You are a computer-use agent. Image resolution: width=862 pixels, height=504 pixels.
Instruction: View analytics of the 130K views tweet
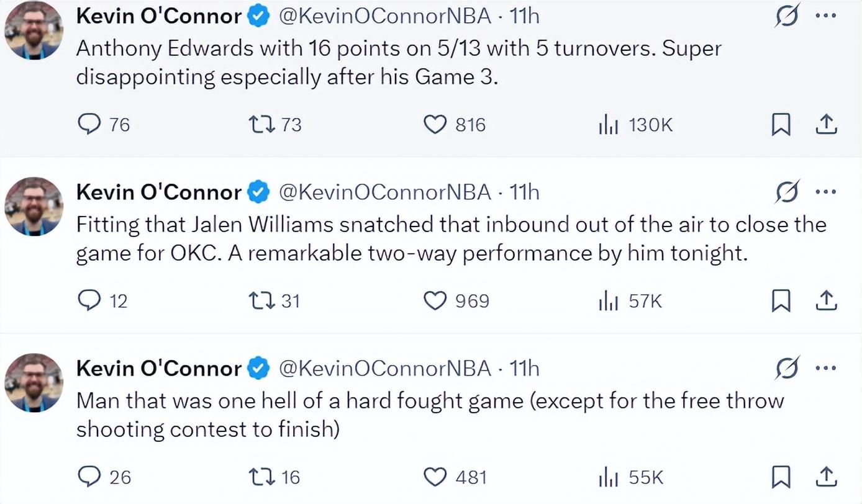(x=607, y=125)
